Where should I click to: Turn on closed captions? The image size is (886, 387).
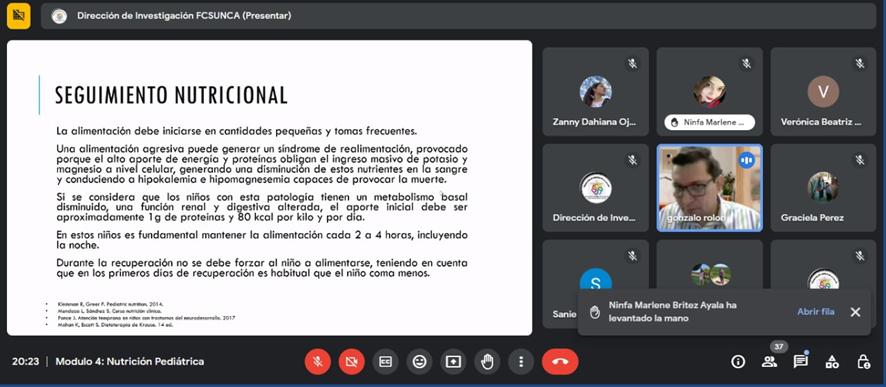[385, 362]
